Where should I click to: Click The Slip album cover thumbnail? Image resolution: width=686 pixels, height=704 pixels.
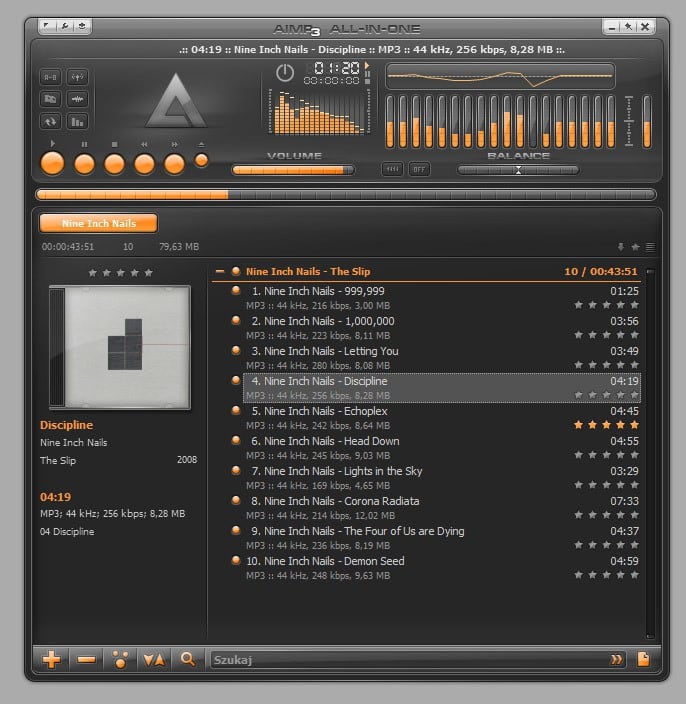[120, 347]
